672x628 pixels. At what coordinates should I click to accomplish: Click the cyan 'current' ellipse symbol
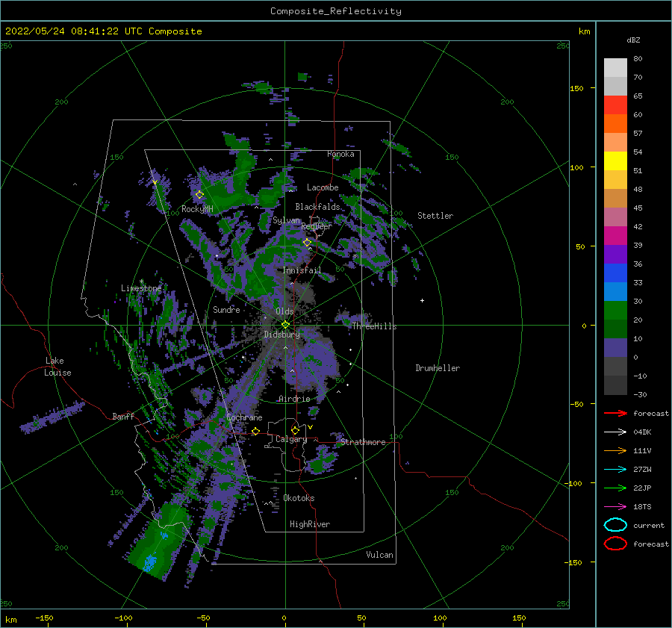tap(615, 525)
